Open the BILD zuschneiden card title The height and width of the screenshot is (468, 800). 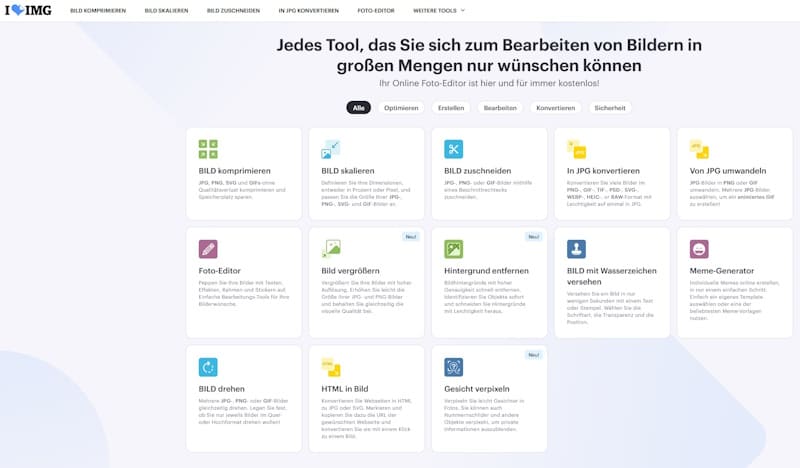coord(478,171)
